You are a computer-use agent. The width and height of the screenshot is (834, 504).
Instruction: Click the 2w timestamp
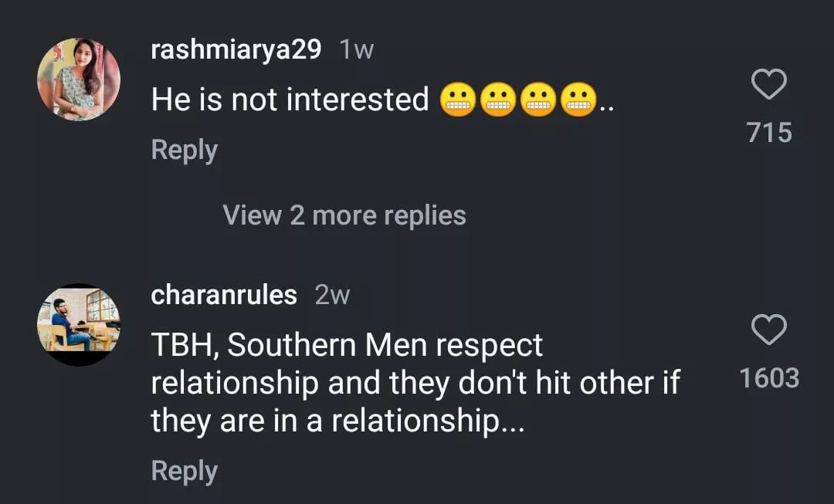click(x=332, y=295)
